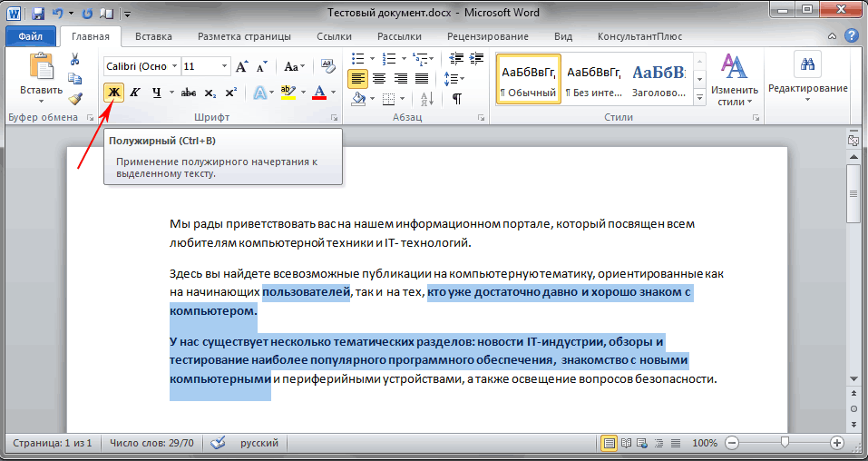Click zoom in plus button

coord(837,443)
